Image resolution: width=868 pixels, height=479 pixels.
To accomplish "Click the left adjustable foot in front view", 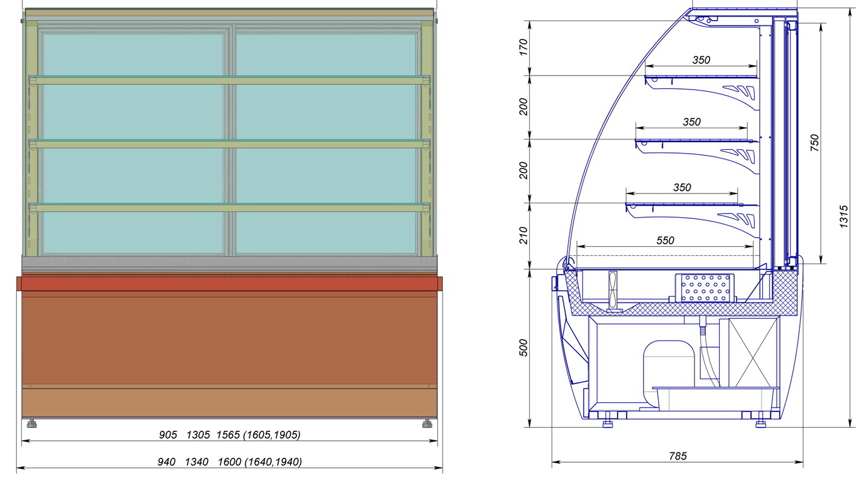I will tap(31, 423).
